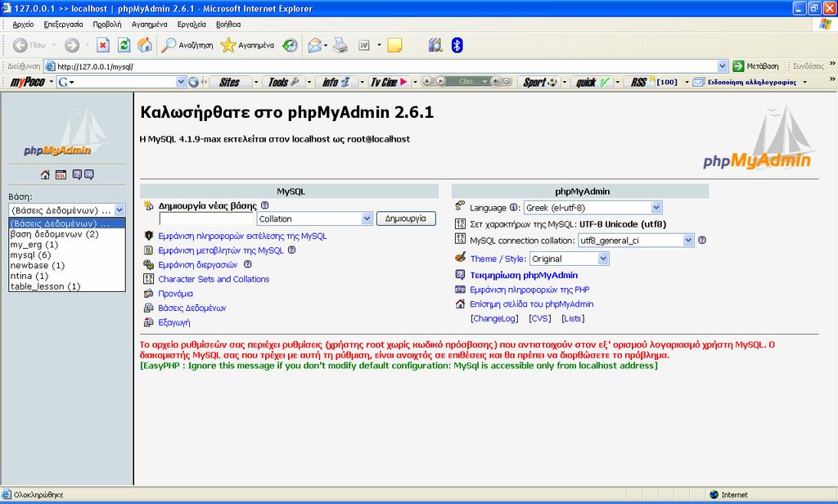
Task: Click the Αναζήτηση search toolbar button
Action: pos(187,46)
